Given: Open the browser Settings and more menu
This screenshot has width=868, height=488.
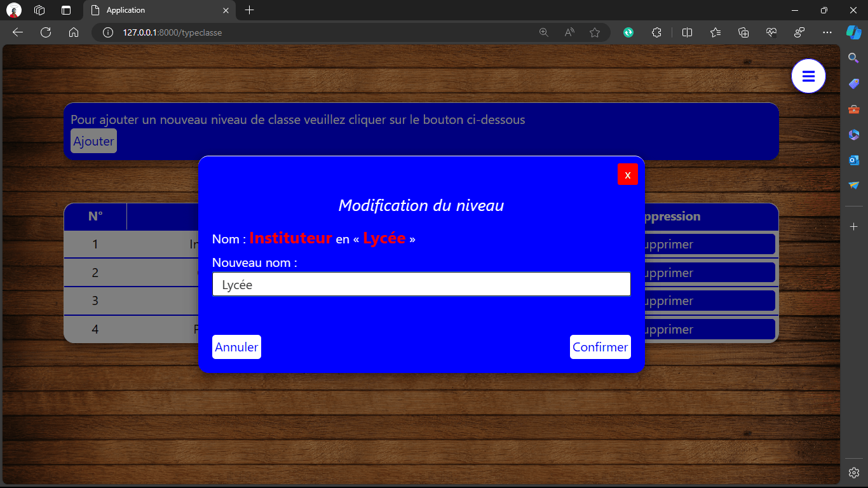Looking at the screenshot, I should (x=827, y=32).
